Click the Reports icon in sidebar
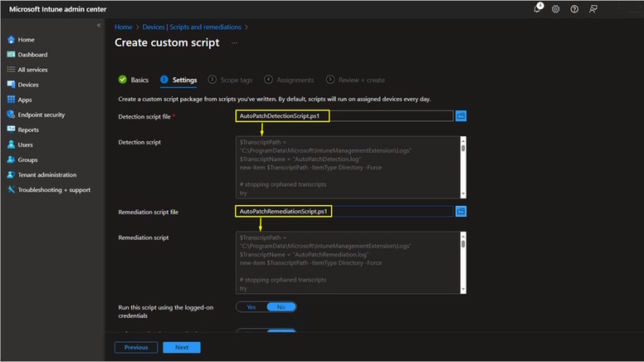Screen dimensions: 644x362 pos(11,130)
